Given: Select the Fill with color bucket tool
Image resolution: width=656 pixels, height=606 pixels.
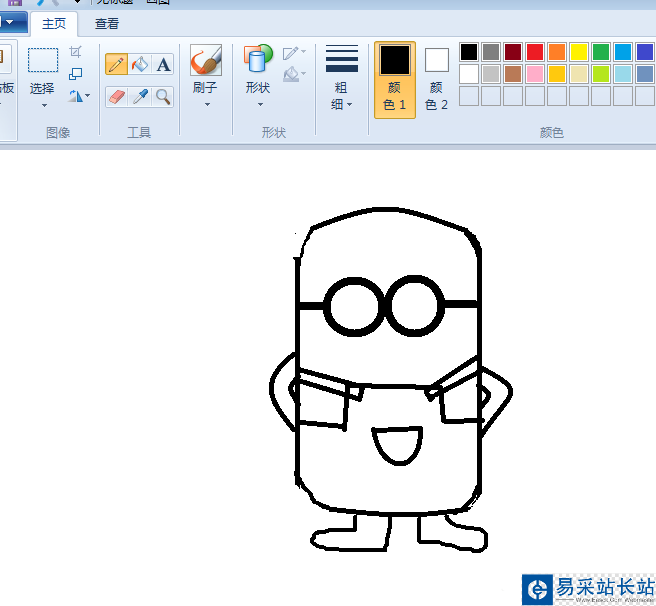Looking at the screenshot, I should [x=140, y=64].
